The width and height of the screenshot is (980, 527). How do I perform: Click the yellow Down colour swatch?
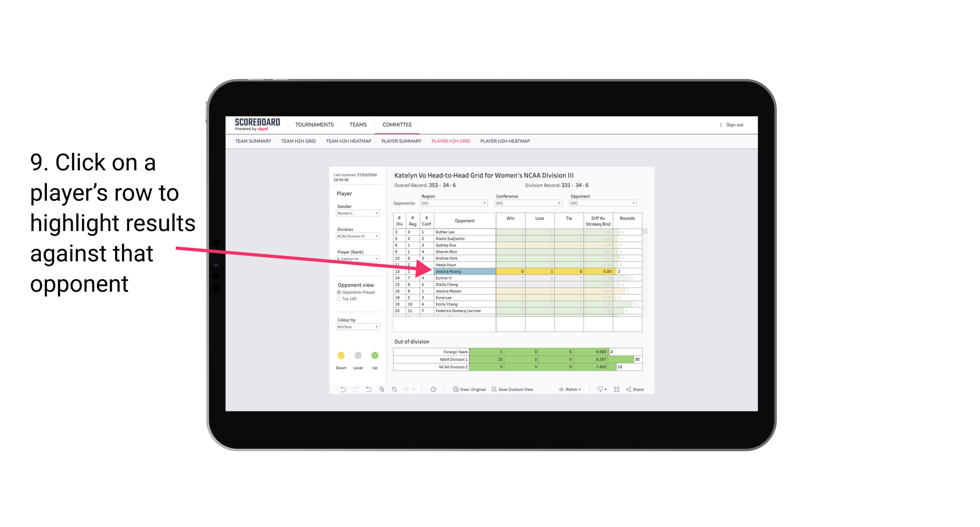coord(341,354)
